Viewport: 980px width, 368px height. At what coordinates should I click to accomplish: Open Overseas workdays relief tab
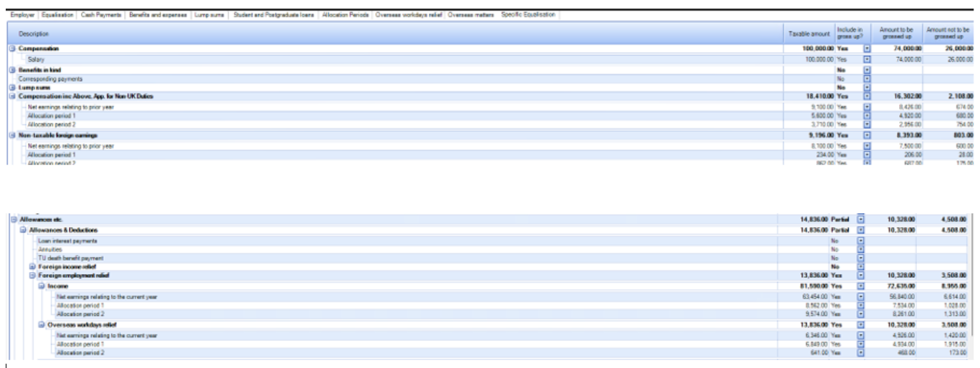pos(409,14)
